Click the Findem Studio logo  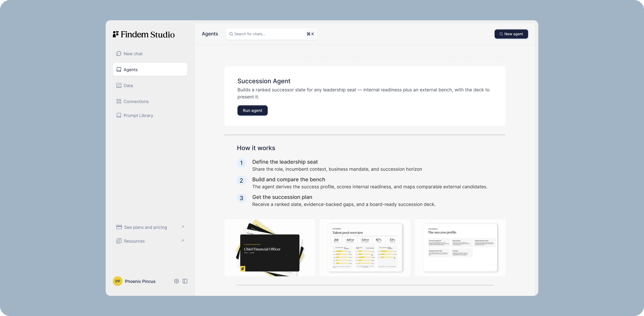tap(144, 34)
